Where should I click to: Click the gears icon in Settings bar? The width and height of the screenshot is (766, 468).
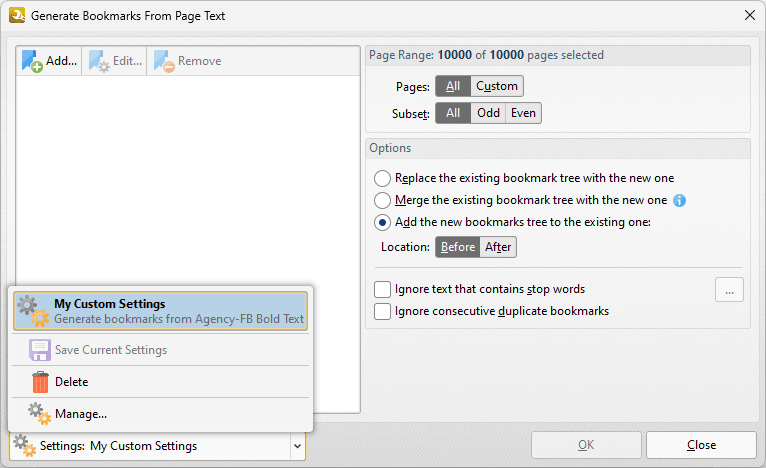24,446
